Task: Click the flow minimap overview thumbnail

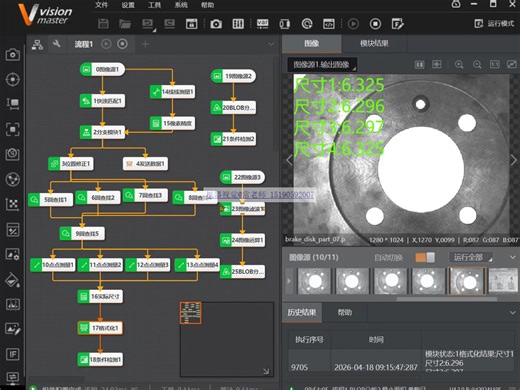Action: tap(191, 313)
